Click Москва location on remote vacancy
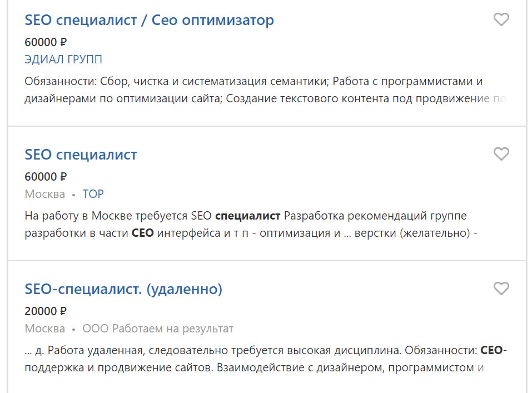 43,329
